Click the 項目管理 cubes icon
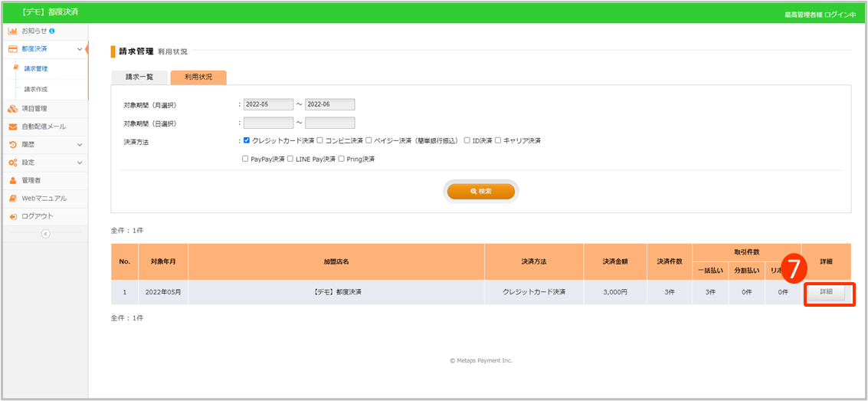Image resolution: width=868 pixels, height=401 pixels. pyautogui.click(x=13, y=109)
